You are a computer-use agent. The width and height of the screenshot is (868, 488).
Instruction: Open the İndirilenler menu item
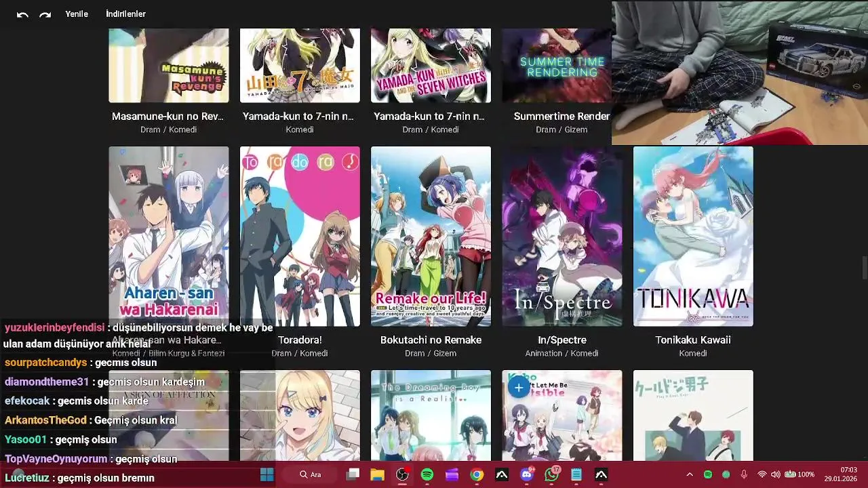point(125,14)
